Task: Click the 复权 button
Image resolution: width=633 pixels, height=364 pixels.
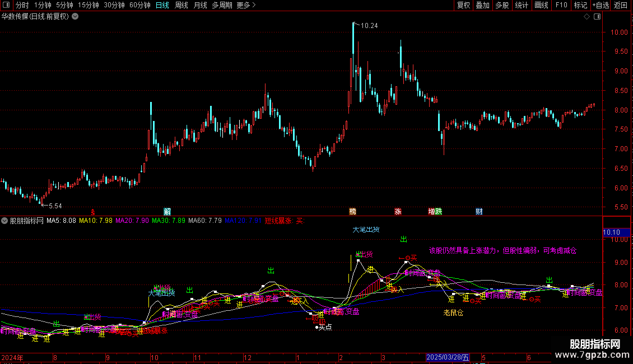Action: [463, 5]
